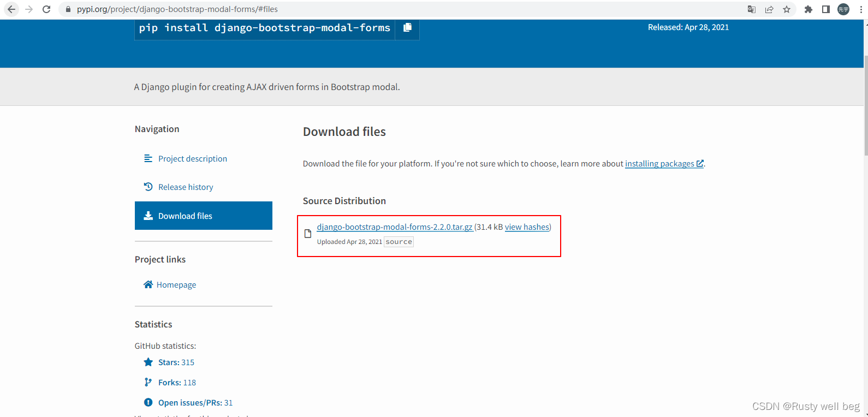
Task: Reload the page with the refresh icon
Action: pos(46,9)
